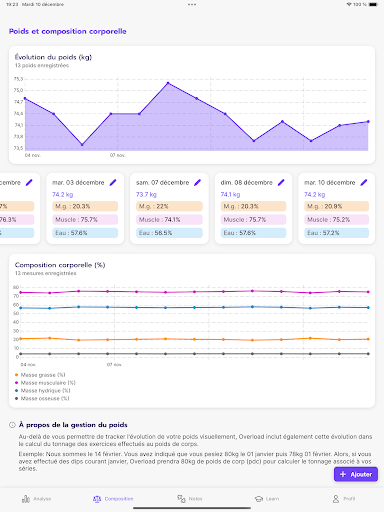Screen dimensions: 384x512
Task: Toggle Masse osseuse (%) legend entry
Action: click(42, 398)
